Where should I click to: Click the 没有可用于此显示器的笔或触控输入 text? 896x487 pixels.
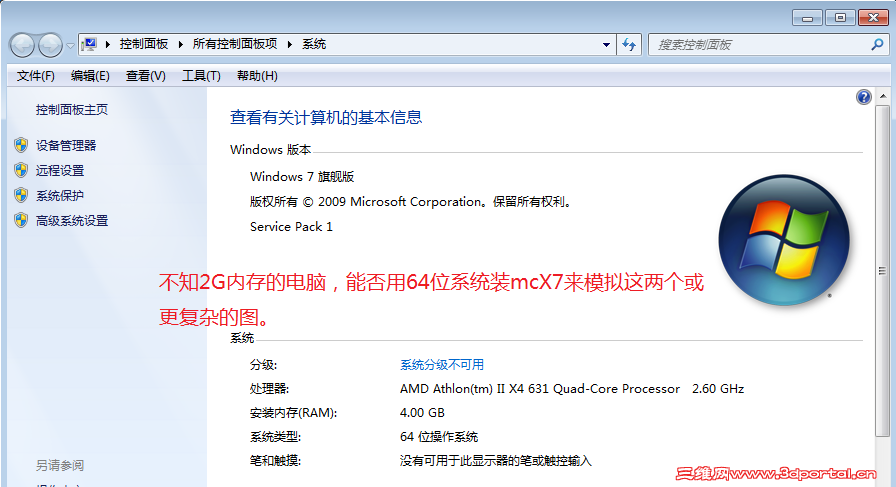495,461
